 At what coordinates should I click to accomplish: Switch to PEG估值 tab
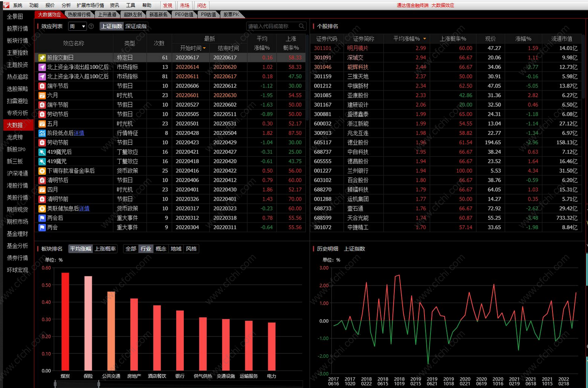(184, 15)
